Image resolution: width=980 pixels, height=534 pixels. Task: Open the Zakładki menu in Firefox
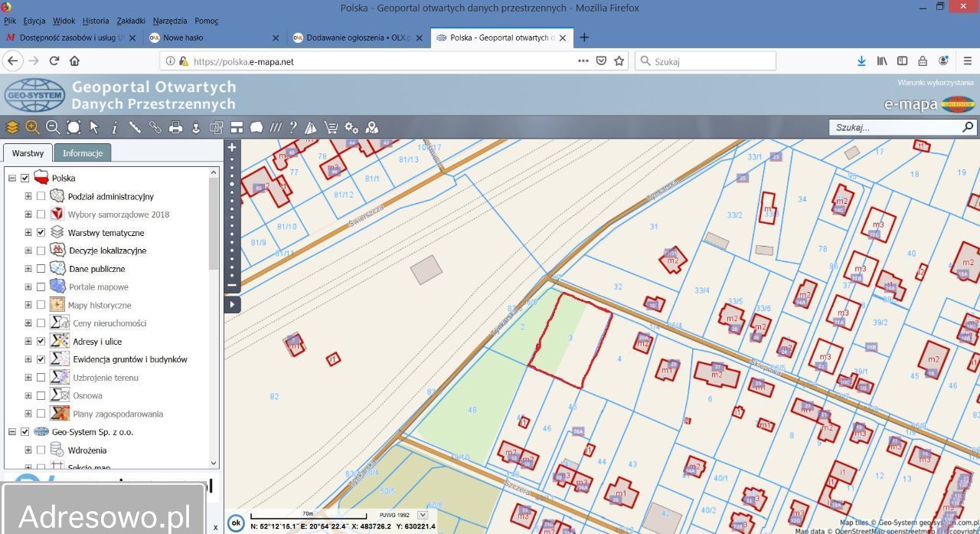(x=131, y=21)
